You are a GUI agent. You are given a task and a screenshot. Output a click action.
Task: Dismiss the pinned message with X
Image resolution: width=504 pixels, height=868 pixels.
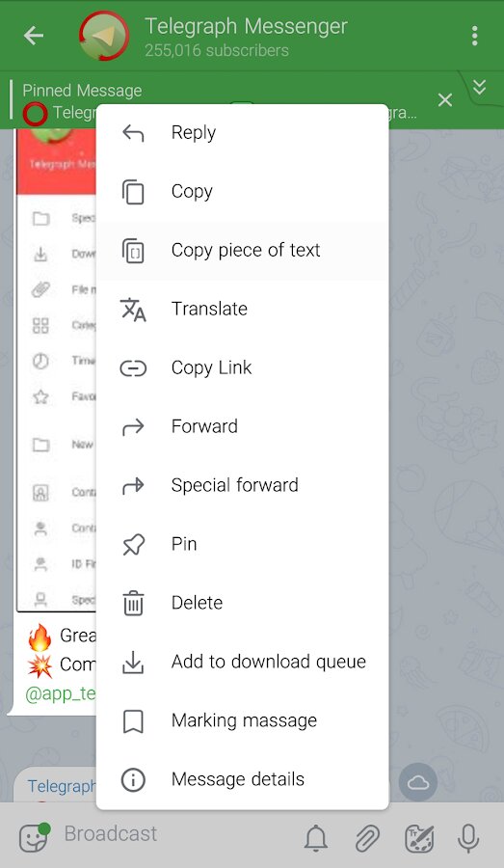[x=445, y=100]
